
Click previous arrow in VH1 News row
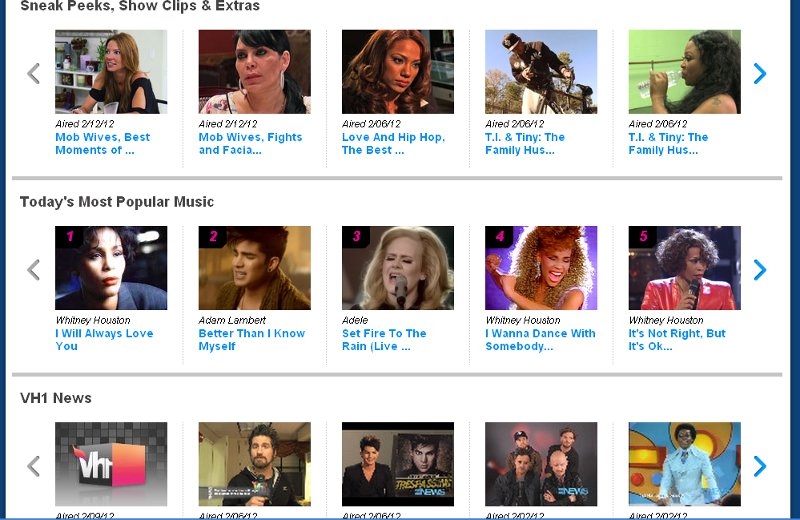(x=33, y=466)
